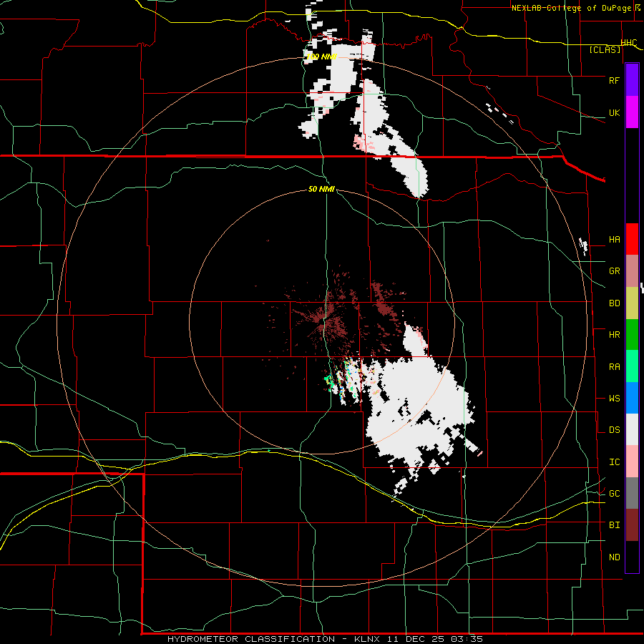Click the IC ice crystals pink swatch
644x644 pixels.
pos(632,462)
